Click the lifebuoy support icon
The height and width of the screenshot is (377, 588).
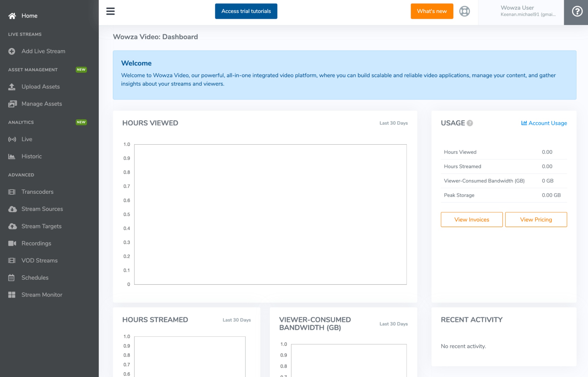(x=464, y=11)
